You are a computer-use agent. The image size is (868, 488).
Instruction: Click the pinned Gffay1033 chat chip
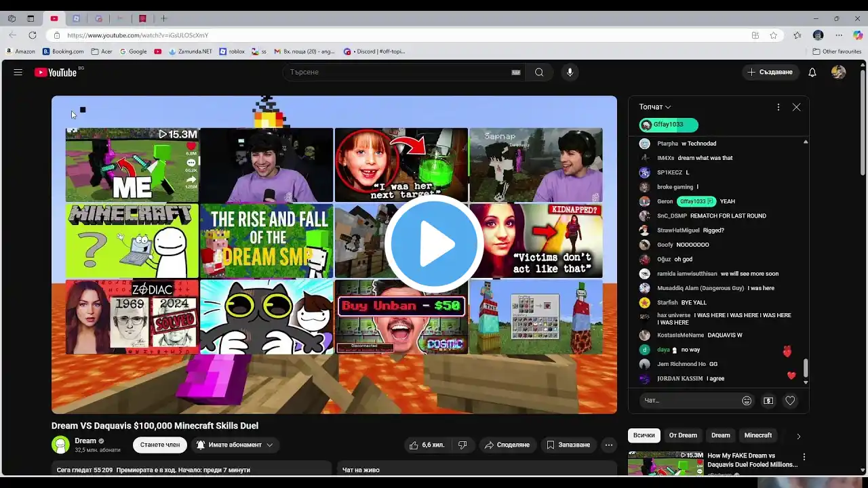point(668,125)
